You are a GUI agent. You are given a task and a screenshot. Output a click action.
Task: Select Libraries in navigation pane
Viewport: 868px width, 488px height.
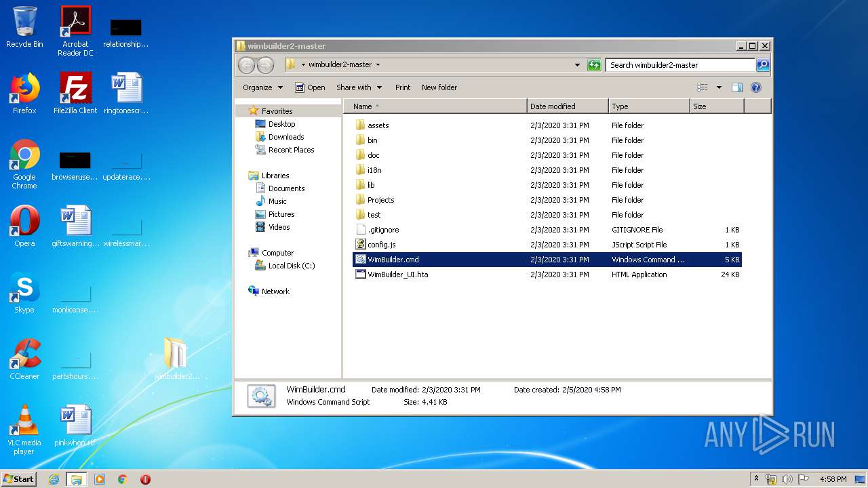(x=275, y=176)
